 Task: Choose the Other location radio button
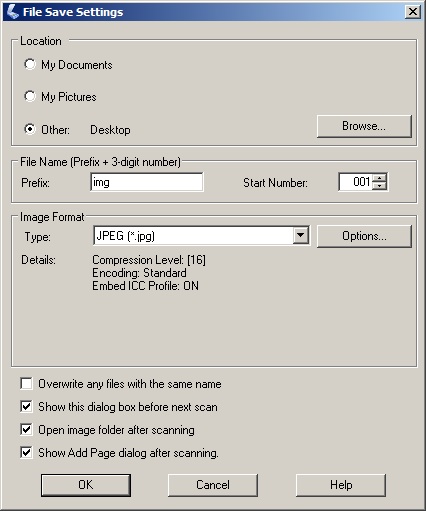click(30, 129)
